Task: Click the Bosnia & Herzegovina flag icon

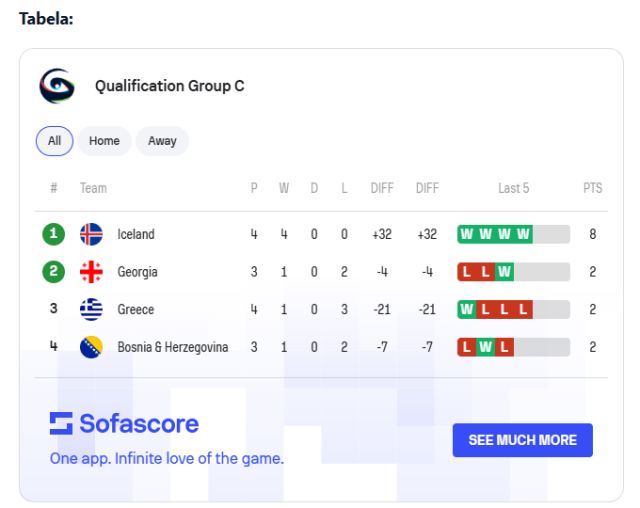Action: pos(91,347)
